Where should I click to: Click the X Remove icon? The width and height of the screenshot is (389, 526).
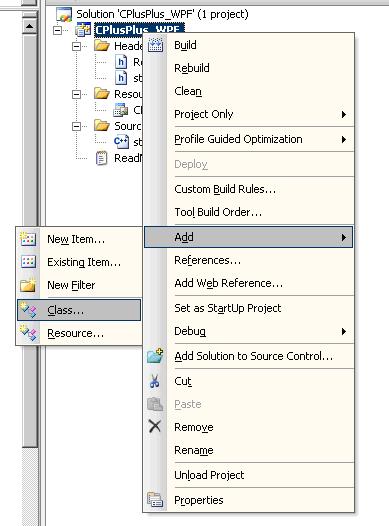155,427
